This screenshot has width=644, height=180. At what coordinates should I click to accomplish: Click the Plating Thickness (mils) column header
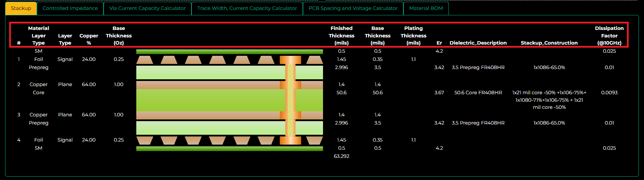click(413, 35)
